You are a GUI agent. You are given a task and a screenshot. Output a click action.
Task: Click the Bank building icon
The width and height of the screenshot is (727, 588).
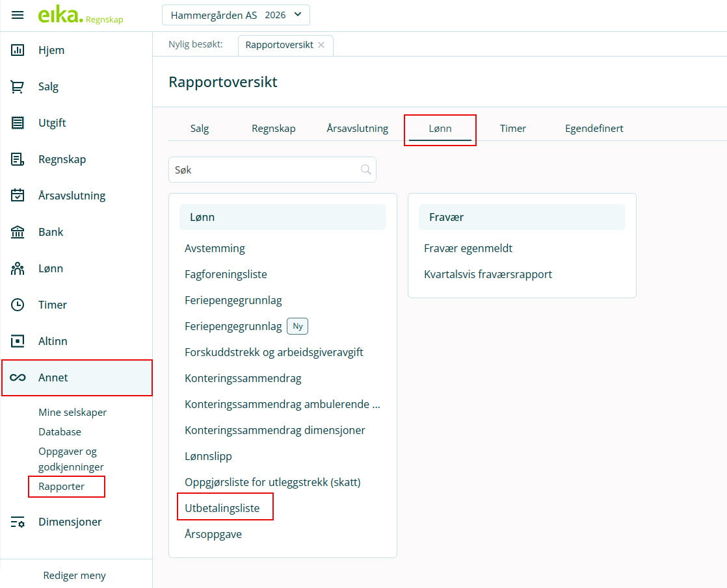[18, 232]
